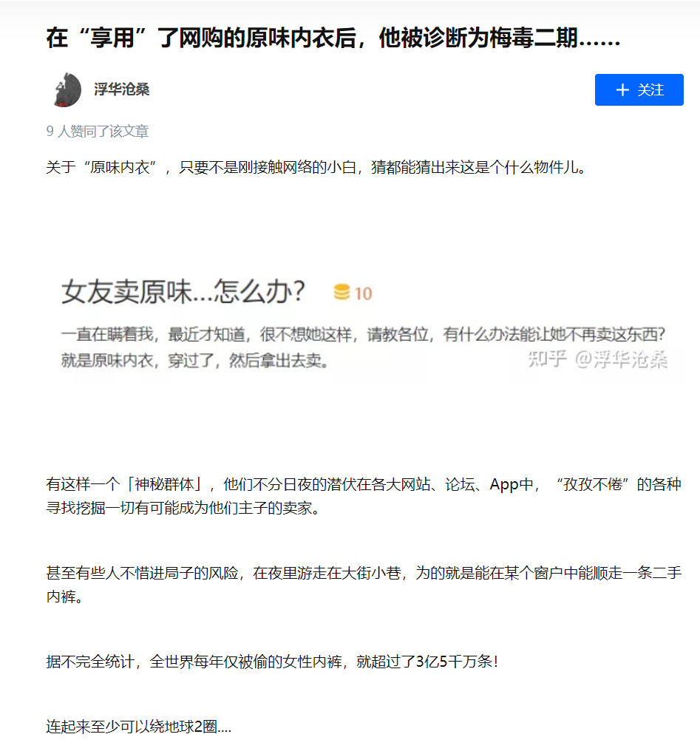
Task: Click the author's round avatar image
Action: click(68, 89)
